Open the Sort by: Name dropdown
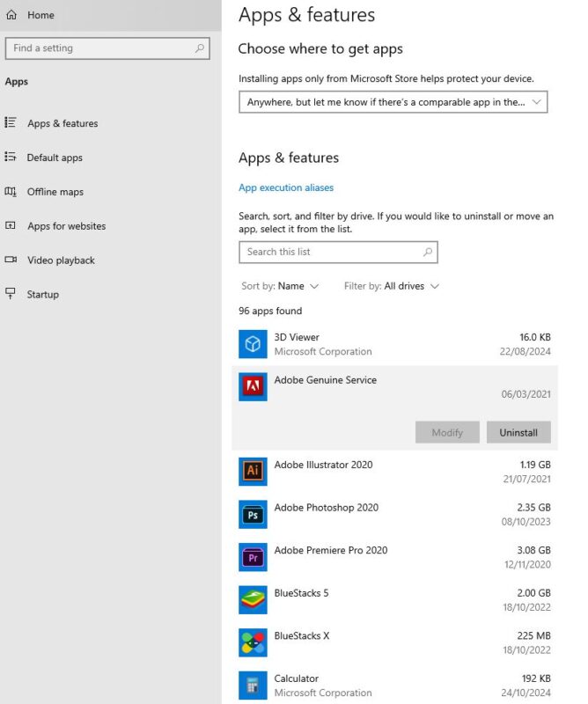 (280, 286)
